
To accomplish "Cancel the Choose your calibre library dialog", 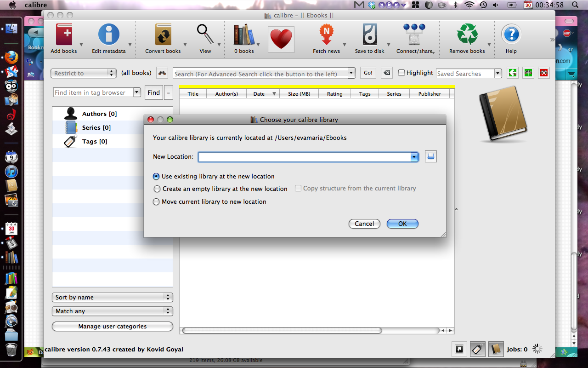I will click(364, 224).
